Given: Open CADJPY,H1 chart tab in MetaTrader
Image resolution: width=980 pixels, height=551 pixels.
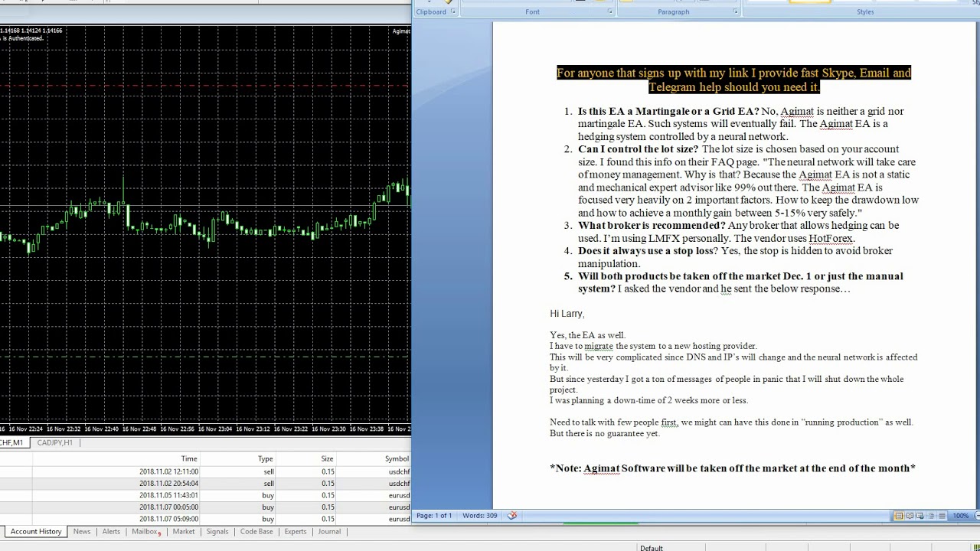Looking at the screenshot, I should click(54, 442).
